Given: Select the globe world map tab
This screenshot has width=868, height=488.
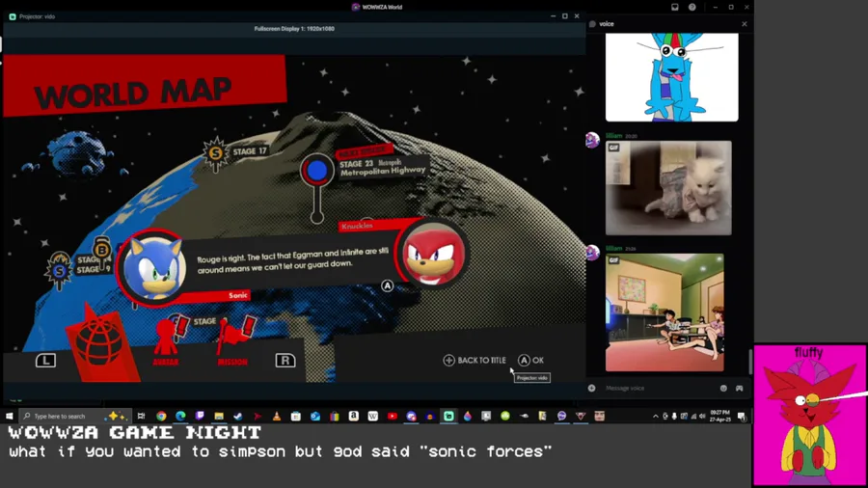Looking at the screenshot, I should 99,343.
